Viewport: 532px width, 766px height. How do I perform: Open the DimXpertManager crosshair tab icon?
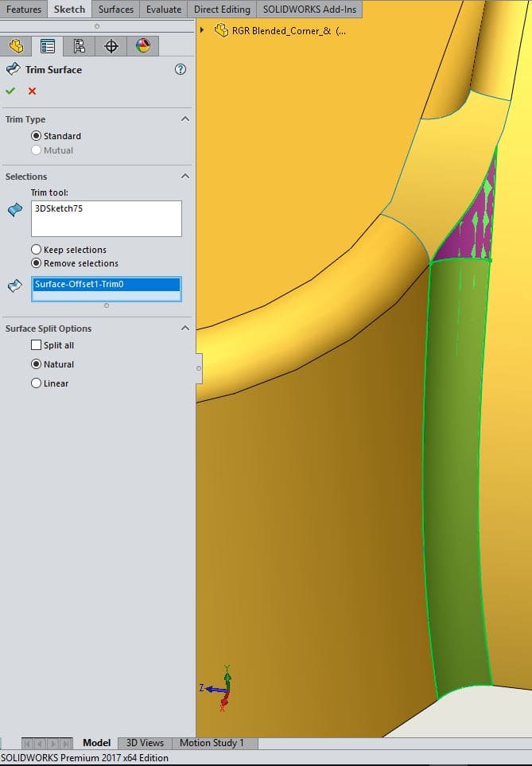point(111,46)
